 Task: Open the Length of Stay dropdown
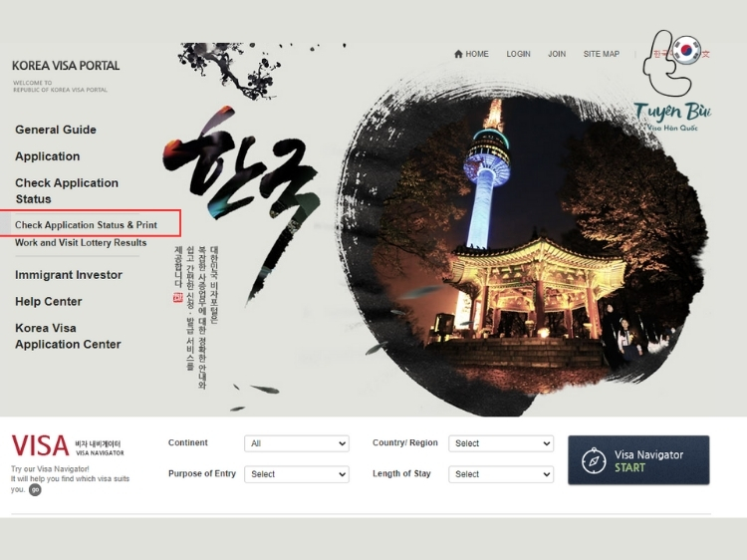501,474
